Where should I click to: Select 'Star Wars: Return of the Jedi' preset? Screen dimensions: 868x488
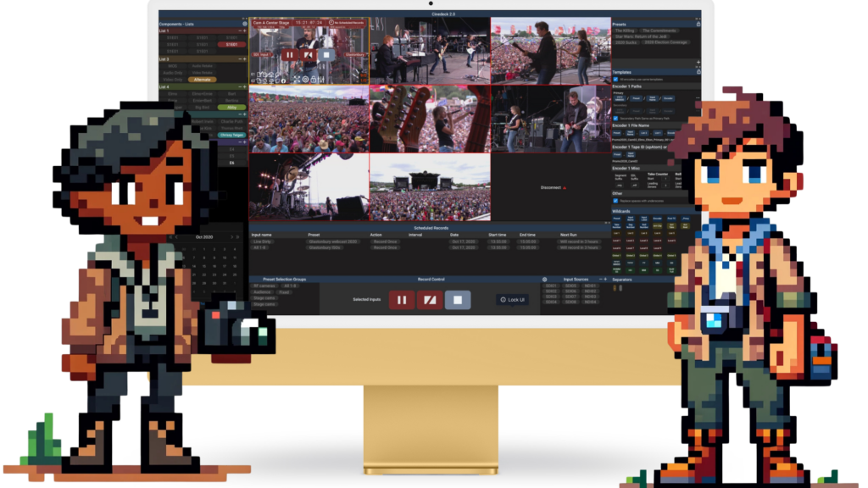[x=641, y=36]
